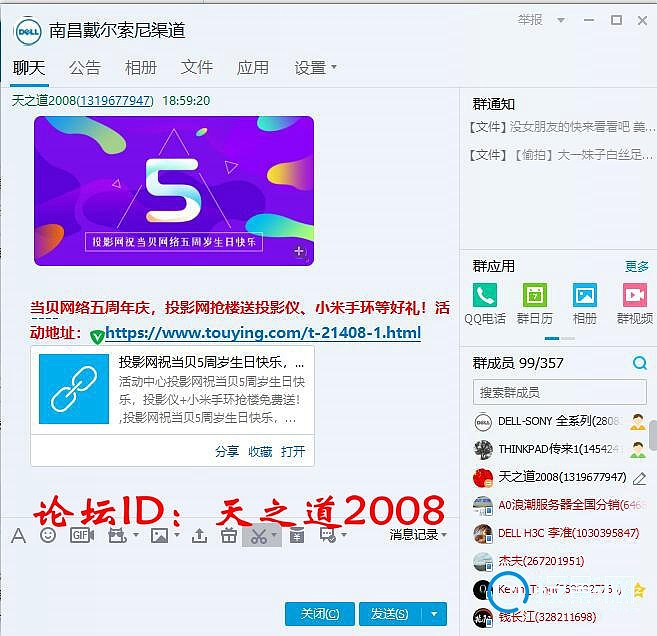
Task: Open the 应用 tab
Action: click(x=253, y=67)
